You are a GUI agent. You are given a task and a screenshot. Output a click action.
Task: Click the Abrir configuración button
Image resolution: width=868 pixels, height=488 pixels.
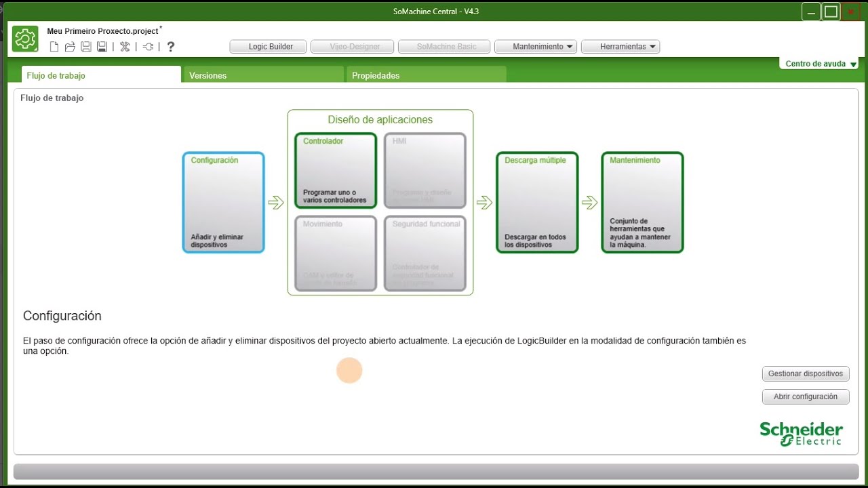click(x=806, y=396)
